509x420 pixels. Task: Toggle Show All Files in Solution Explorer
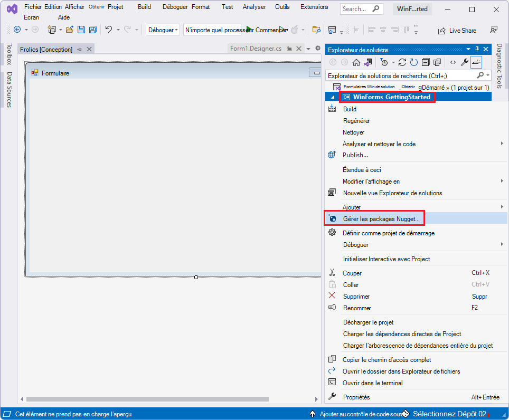point(437,62)
